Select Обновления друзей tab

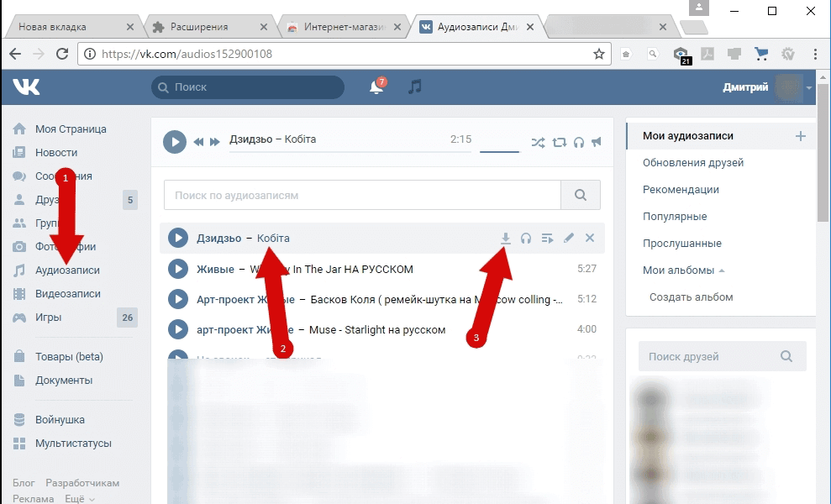693,163
